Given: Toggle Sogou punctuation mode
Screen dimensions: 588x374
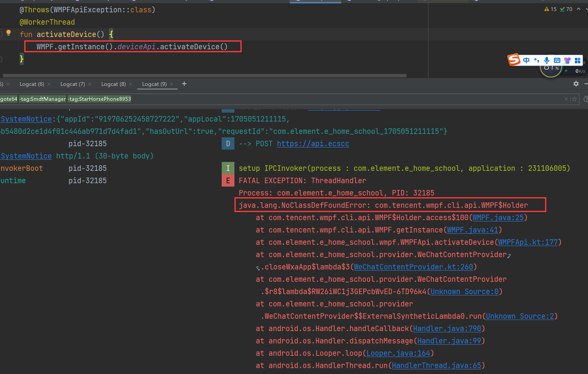Looking at the screenshot, I should point(537,60).
